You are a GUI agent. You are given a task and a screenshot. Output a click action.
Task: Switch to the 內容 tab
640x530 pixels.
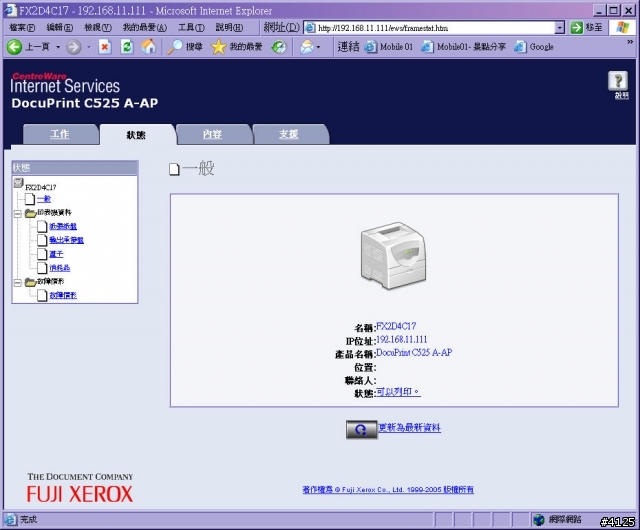click(212, 134)
